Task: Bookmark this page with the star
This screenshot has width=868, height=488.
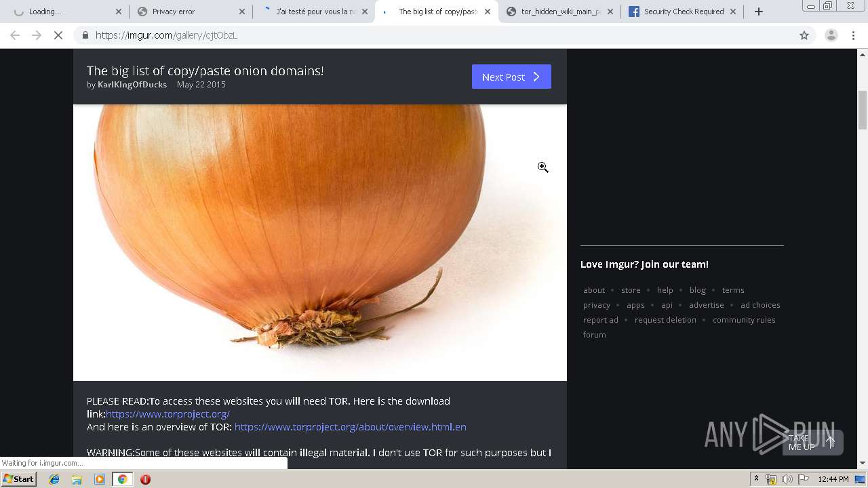Action: [804, 35]
